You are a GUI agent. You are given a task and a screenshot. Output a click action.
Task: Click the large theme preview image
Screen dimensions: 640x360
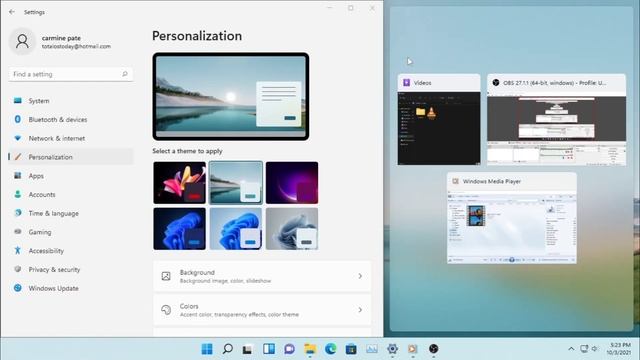231,96
